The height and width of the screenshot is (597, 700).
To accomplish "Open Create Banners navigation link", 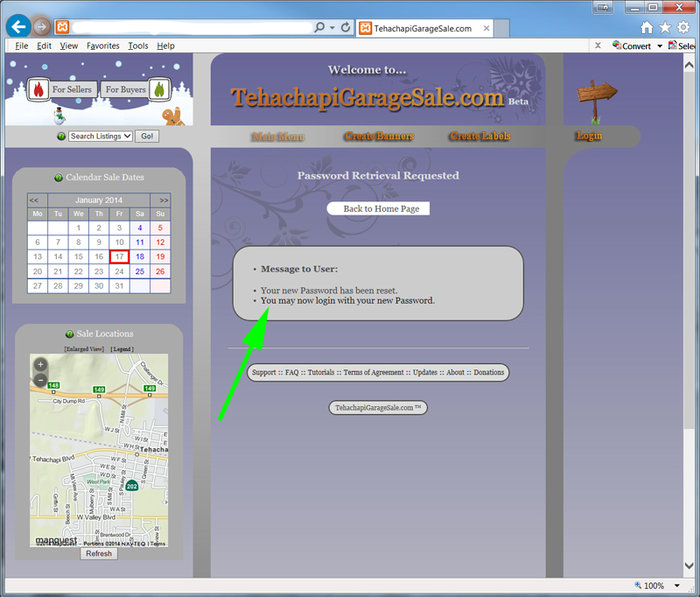I will tap(380, 136).
